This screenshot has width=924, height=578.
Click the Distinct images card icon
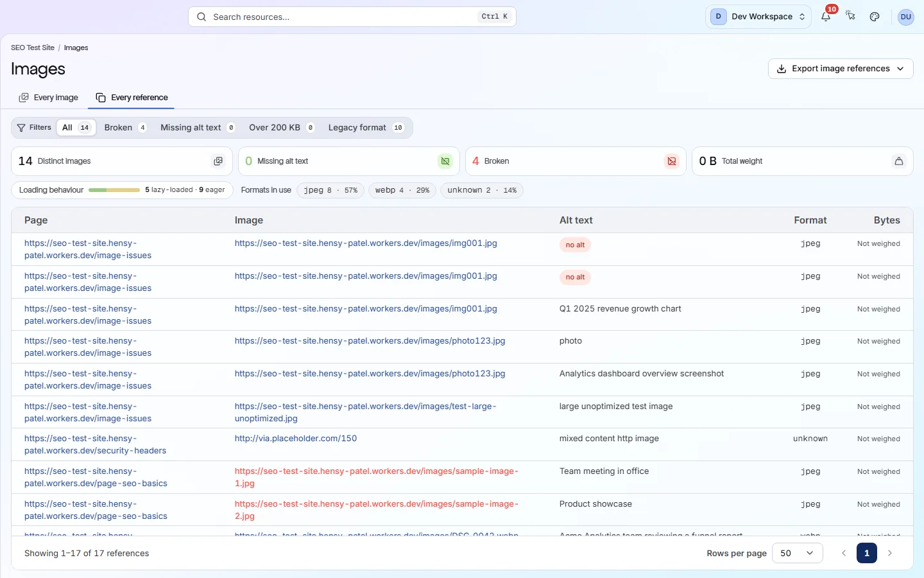tap(218, 161)
